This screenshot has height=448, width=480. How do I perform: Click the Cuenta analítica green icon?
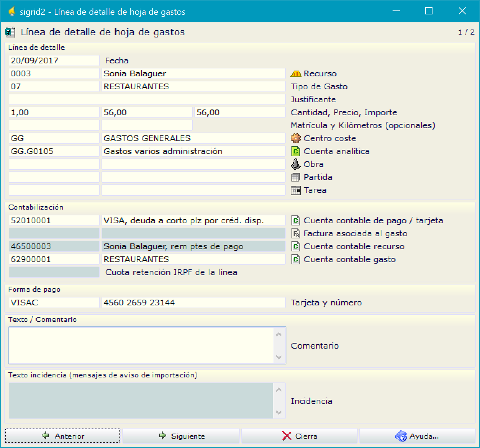click(x=295, y=151)
